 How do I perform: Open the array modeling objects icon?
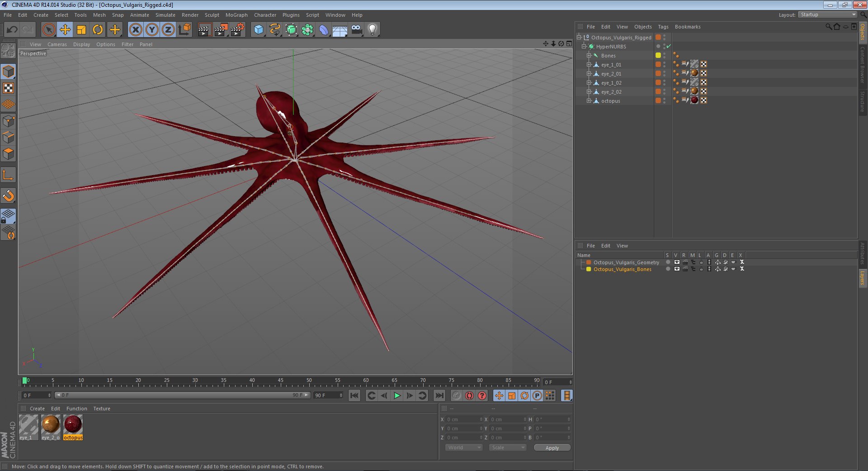pos(307,30)
